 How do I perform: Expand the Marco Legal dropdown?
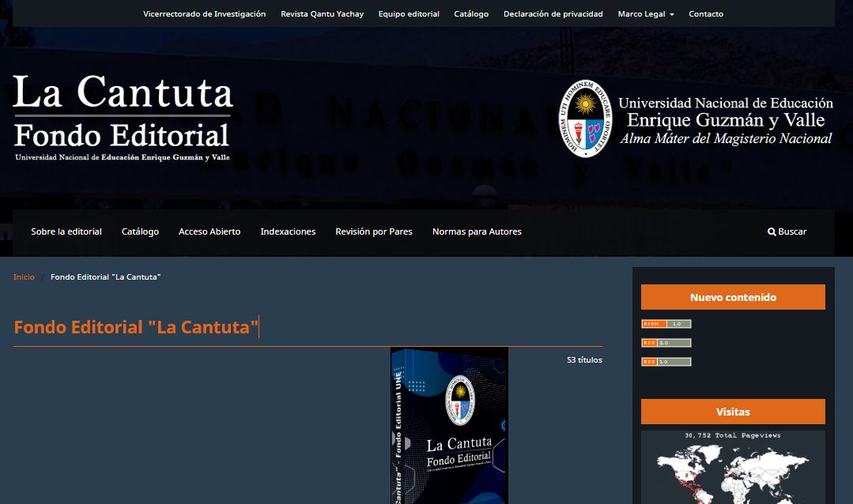click(x=645, y=14)
